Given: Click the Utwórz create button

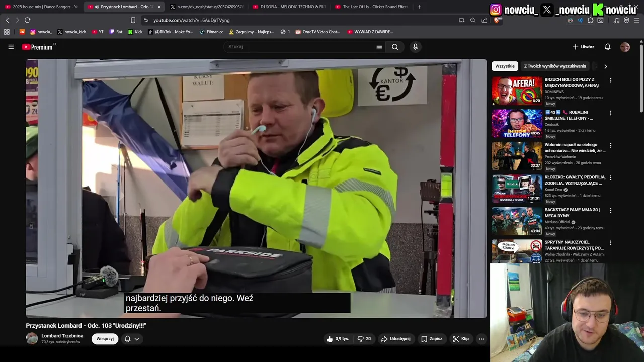Looking at the screenshot, I should 583,47.
